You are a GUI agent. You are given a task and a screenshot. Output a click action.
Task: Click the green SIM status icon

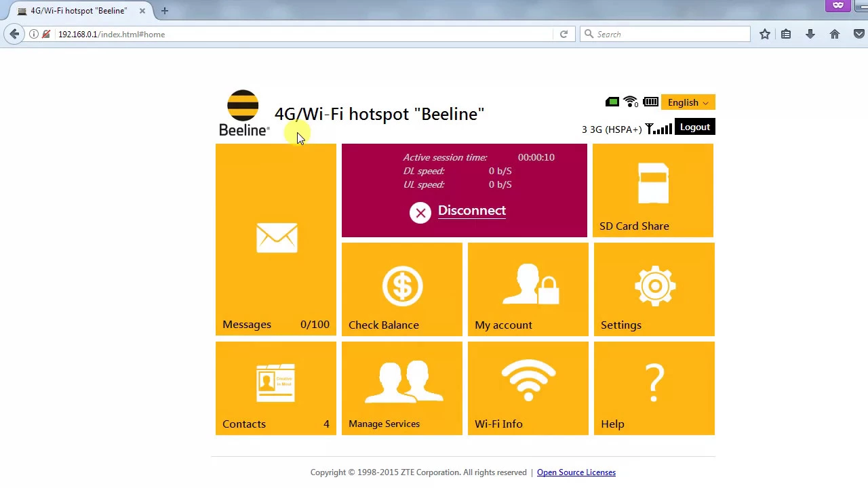click(612, 102)
